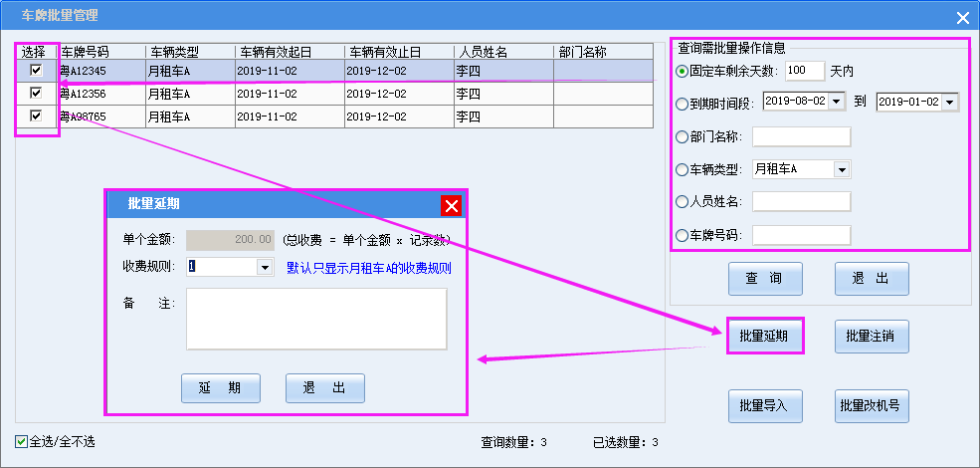The height and width of the screenshot is (468, 980).
Task: Click the 选择 column header
Action: click(36, 52)
